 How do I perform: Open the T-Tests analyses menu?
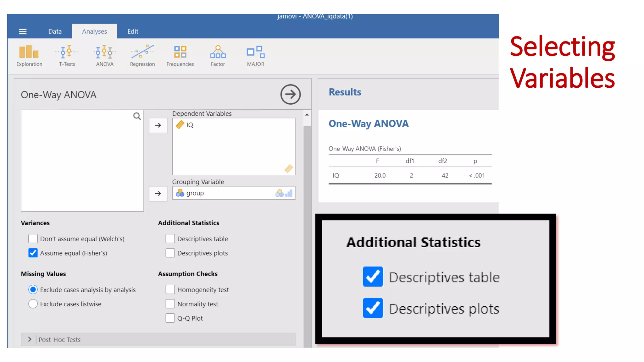pyautogui.click(x=67, y=56)
